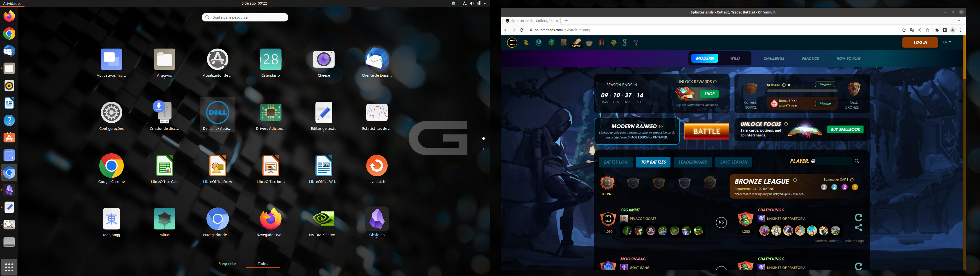Click the search magnifier beside PLAYER field
Viewport: 980px width, 276px height.
pos(857,161)
